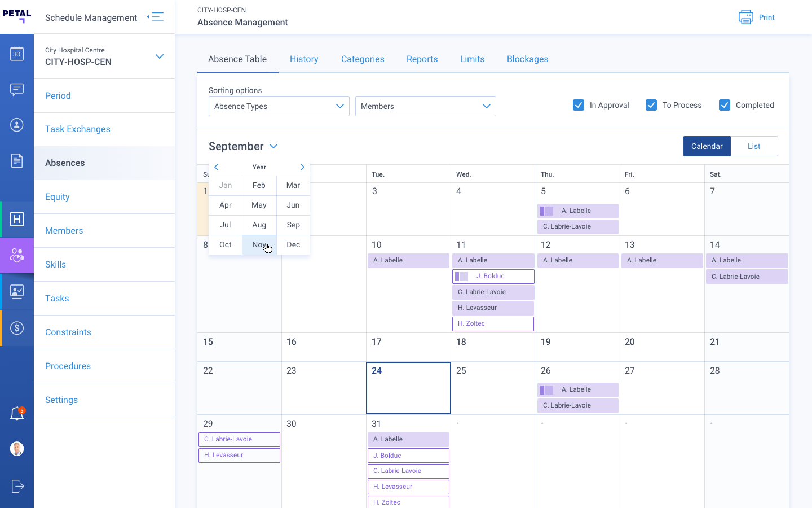Switch to List view of absences
This screenshot has width=812, height=508.
[754, 146]
